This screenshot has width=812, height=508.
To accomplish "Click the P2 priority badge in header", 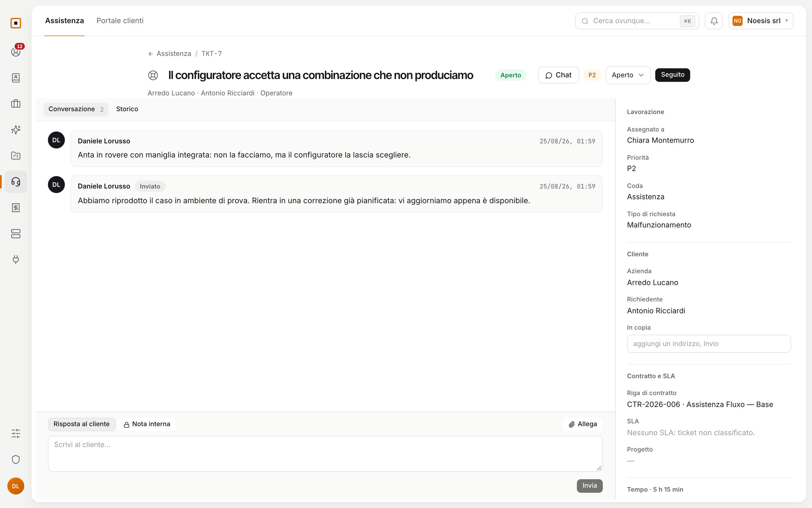I will pos(592,75).
